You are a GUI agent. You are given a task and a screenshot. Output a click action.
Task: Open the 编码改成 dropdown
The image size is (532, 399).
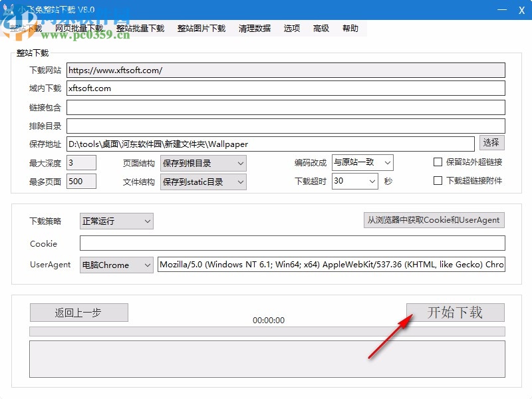point(362,162)
